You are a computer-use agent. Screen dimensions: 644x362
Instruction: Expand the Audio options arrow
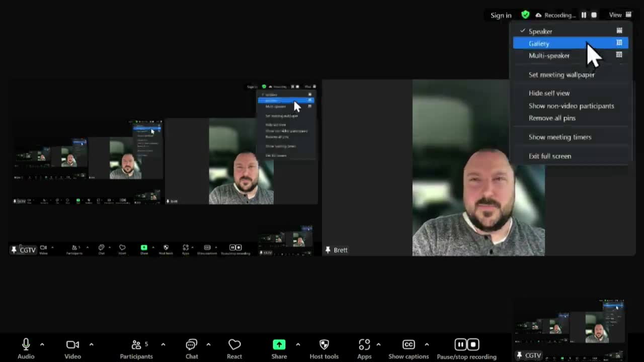coord(42,344)
